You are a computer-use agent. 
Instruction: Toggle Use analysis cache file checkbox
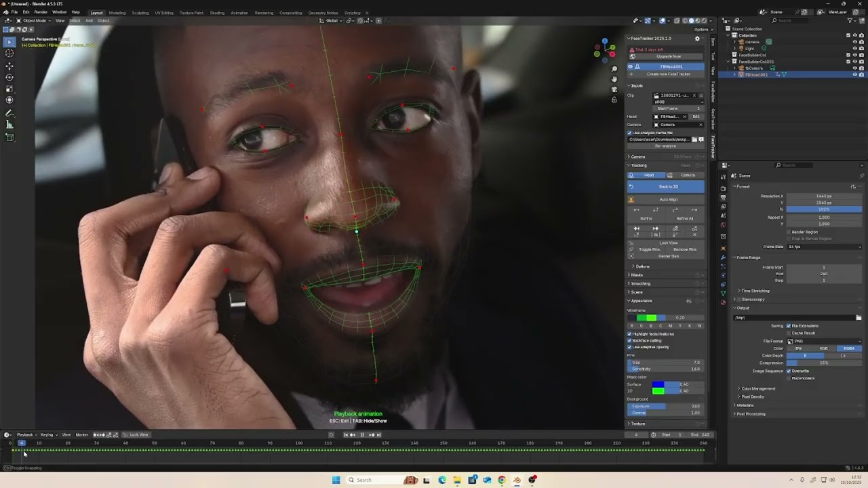(630, 133)
